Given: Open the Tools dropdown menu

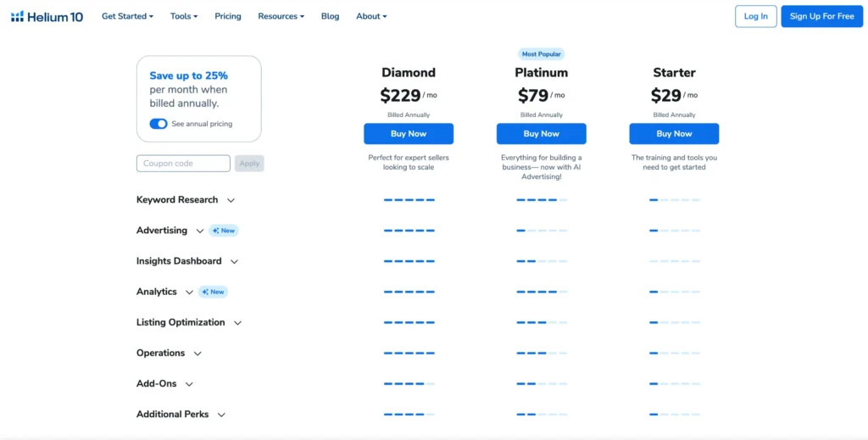Looking at the screenshot, I should click(x=183, y=16).
